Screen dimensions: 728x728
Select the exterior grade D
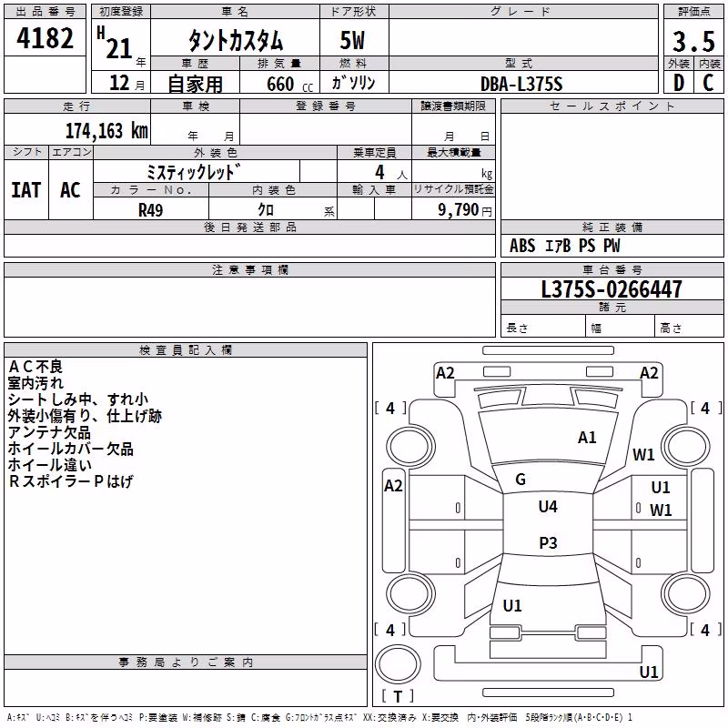(679, 83)
